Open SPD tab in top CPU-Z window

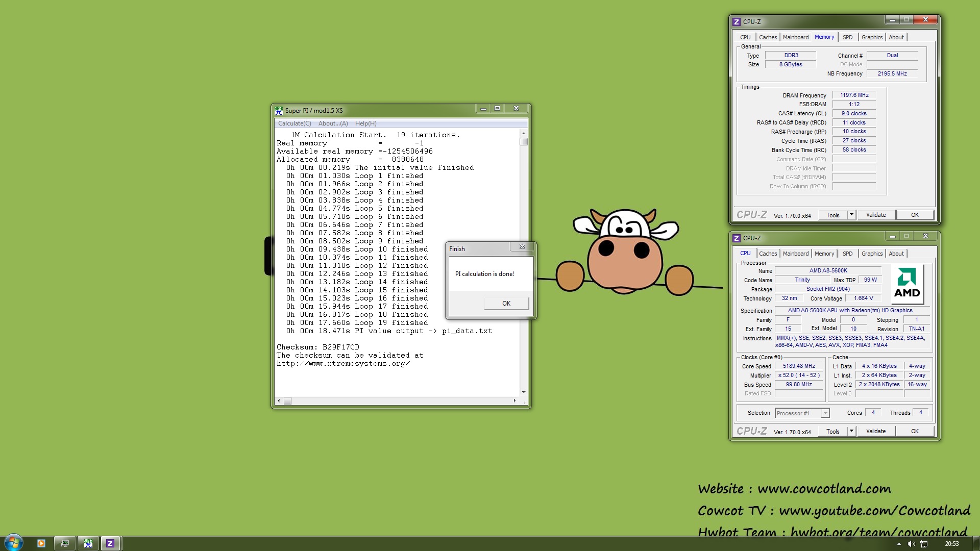click(x=847, y=37)
